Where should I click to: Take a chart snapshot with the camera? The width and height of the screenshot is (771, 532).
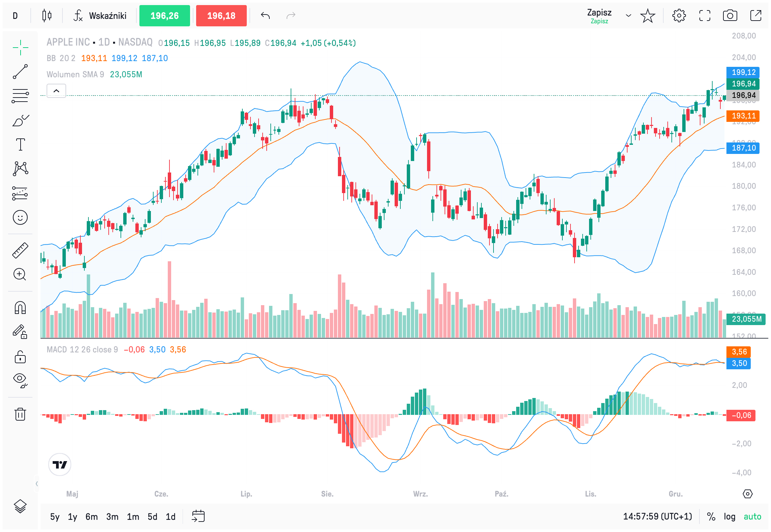730,16
